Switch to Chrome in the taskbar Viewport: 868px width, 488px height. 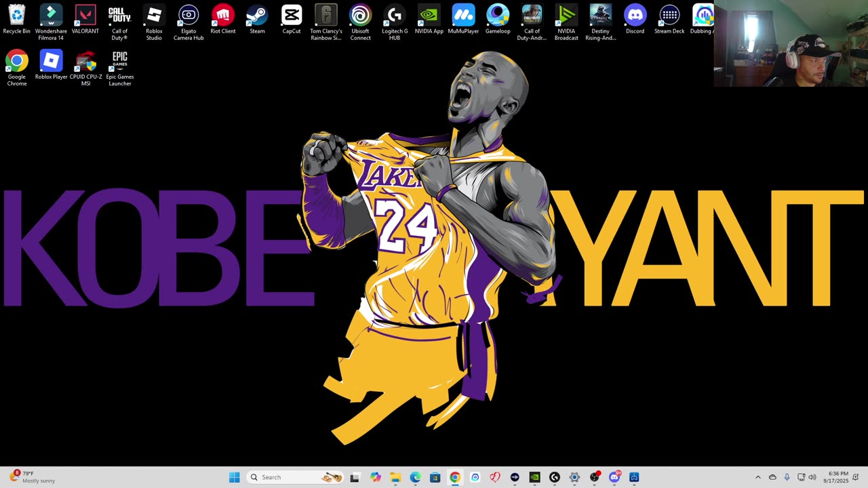(x=455, y=477)
